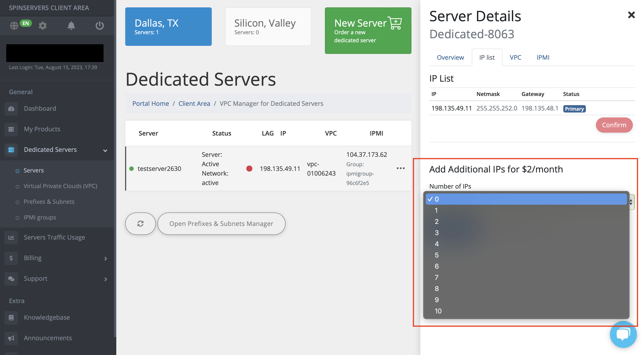Viewport: 644px width, 355px height.
Task: Click netmask 255.255.252.0 in IP List
Action: click(496, 108)
